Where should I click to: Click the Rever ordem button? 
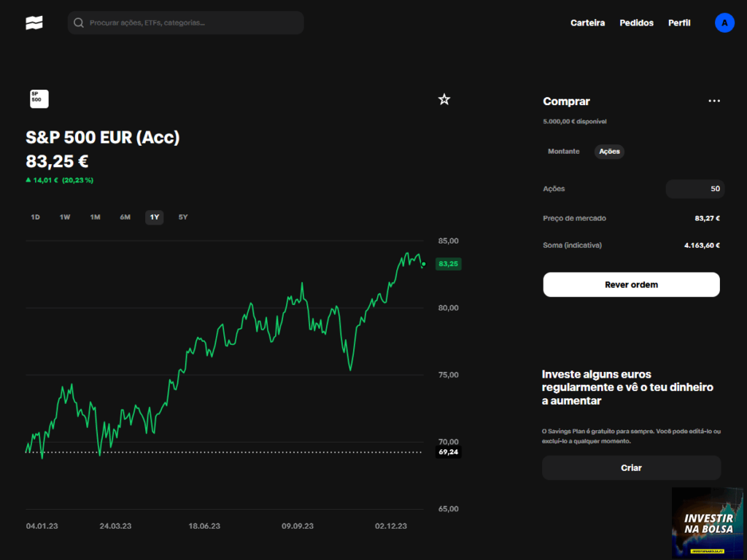[x=631, y=285]
